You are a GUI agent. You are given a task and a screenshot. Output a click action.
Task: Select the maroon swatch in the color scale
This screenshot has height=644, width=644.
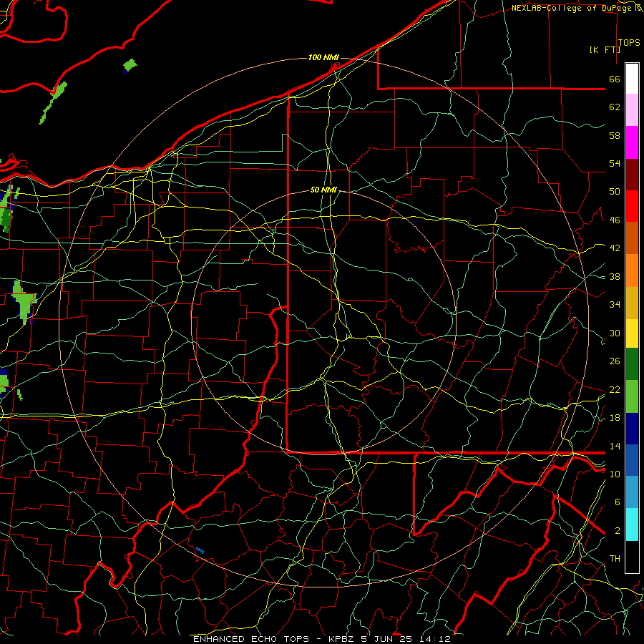(x=632, y=174)
